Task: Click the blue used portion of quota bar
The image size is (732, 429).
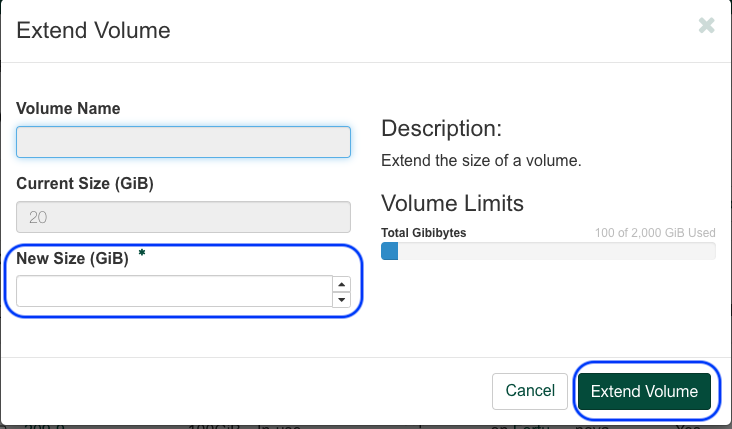Action: click(389, 251)
